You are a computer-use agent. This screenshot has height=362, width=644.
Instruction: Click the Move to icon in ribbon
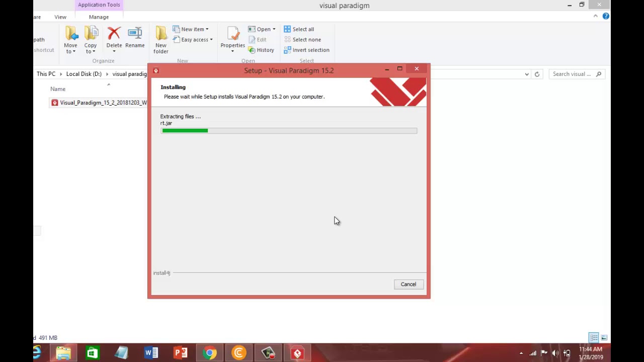(x=70, y=34)
